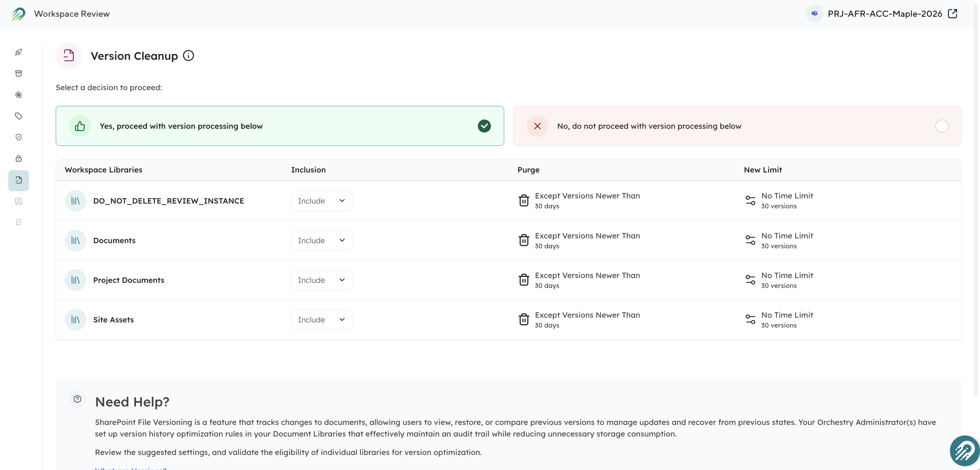Click the bookmark icon in the sidebar

[18, 222]
